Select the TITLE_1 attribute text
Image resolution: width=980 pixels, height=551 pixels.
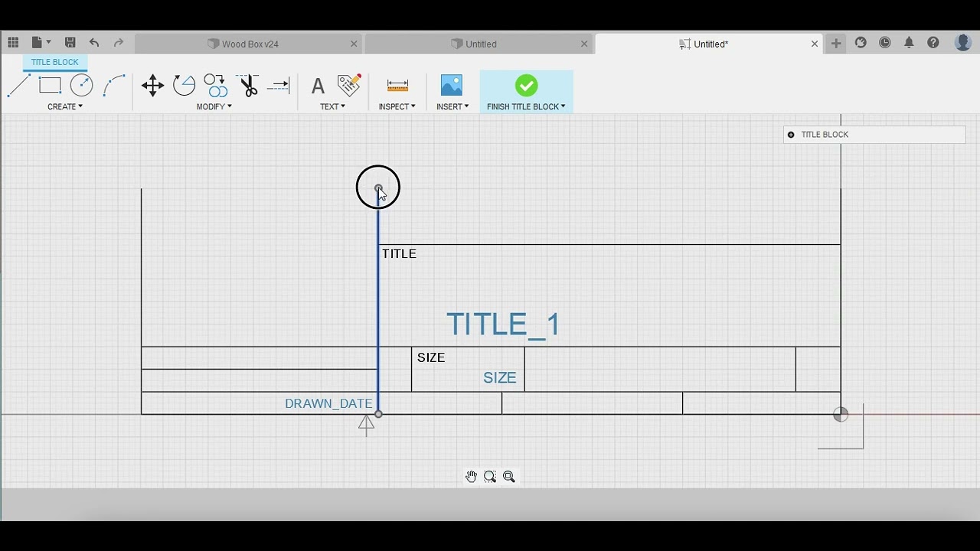point(503,324)
